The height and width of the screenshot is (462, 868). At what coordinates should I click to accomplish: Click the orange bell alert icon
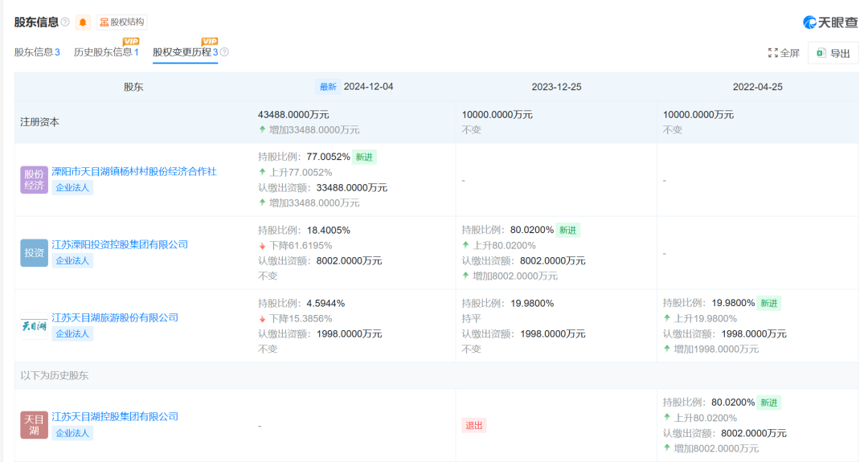coord(83,22)
